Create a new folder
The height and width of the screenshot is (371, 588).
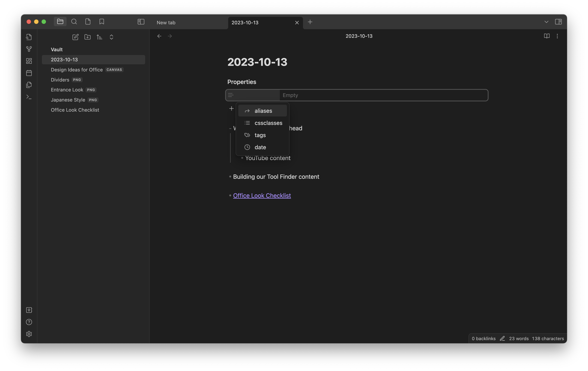coord(87,37)
